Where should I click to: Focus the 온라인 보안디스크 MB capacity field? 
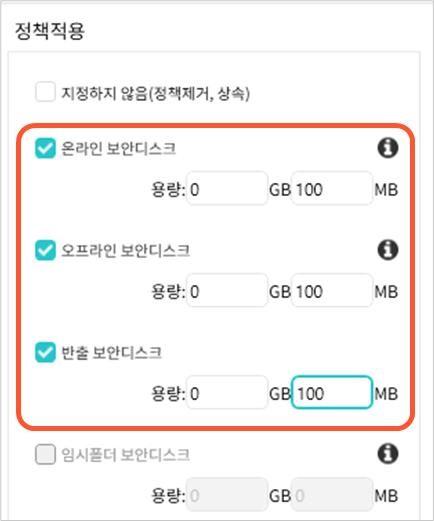click(x=332, y=188)
